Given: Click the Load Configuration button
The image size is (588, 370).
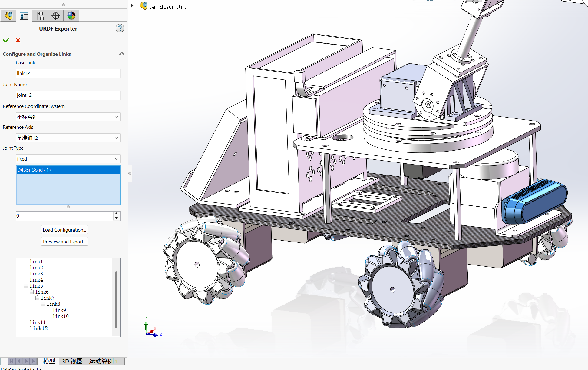Looking at the screenshot, I should pyautogui.click(x=64, y=229).
